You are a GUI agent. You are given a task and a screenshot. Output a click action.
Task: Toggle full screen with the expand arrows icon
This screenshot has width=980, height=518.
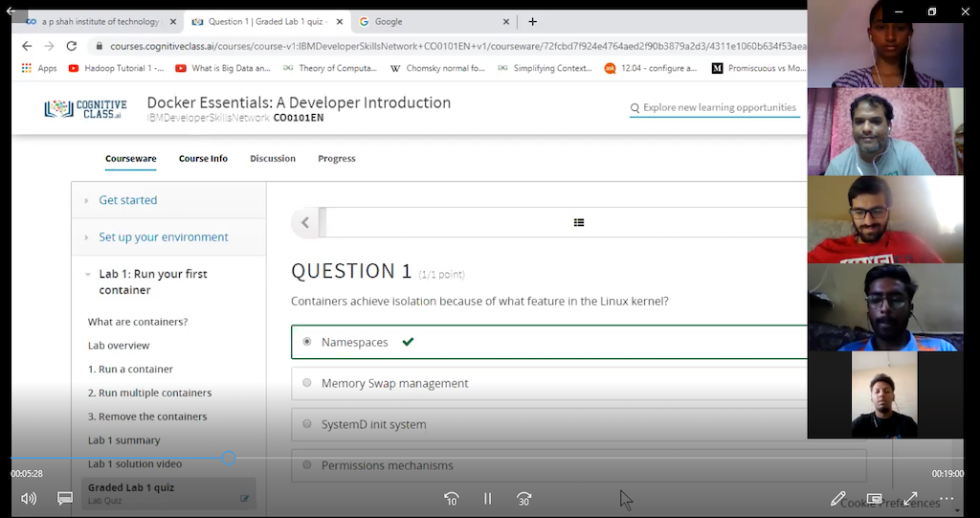click(x=911, y=499)
